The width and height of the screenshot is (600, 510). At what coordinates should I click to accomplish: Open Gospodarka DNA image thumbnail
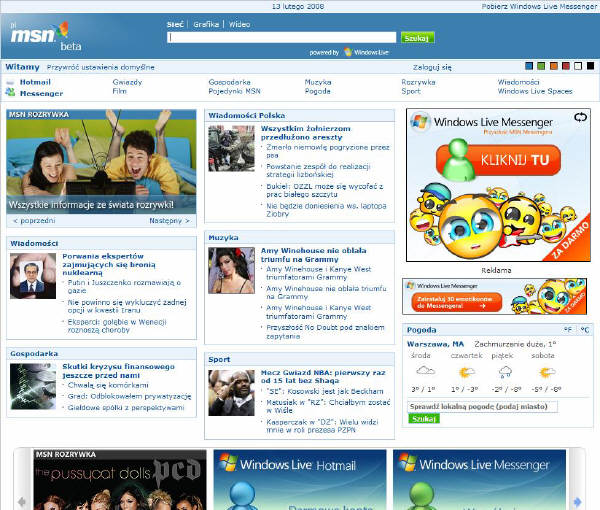(x=33, y=386)
